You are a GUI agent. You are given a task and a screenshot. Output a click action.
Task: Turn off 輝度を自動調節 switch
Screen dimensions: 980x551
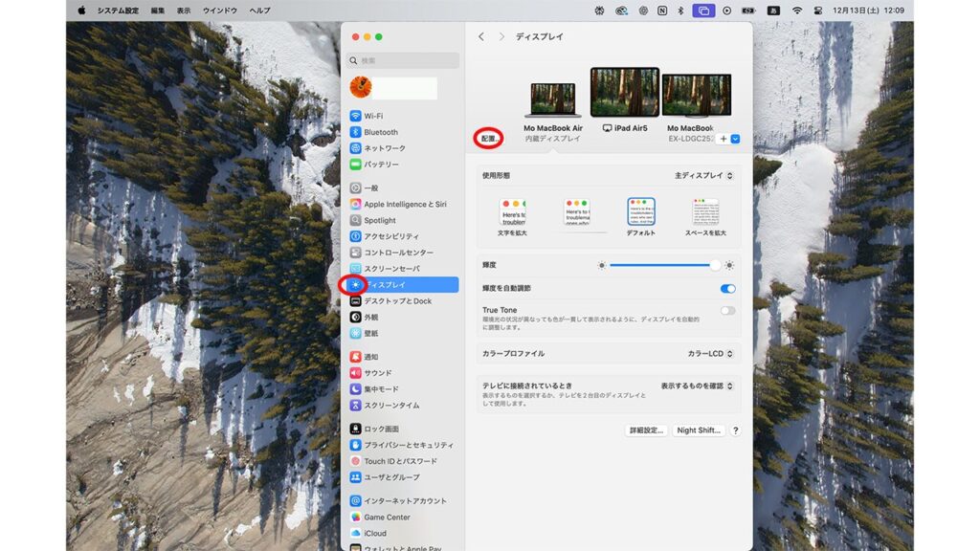(x=728, y=288)
